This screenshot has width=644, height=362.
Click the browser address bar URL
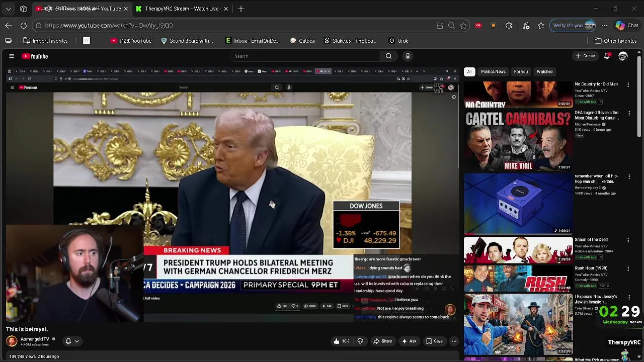(109, 25)
